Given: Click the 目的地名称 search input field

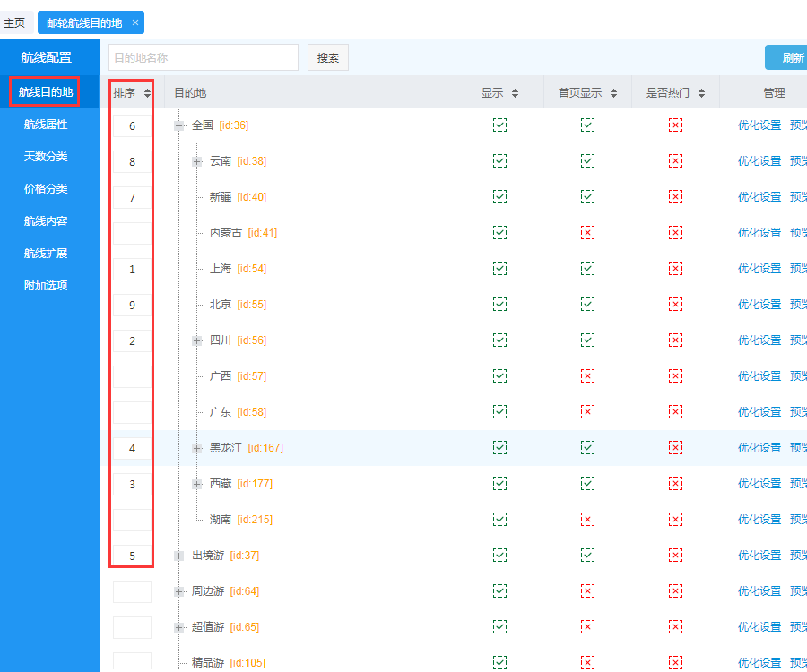Looking at the screenshot, I should click(204, 58).
